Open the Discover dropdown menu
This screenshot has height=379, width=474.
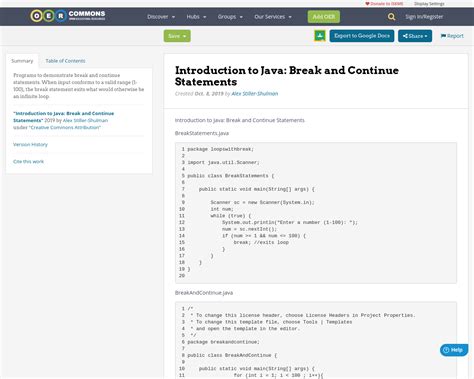(x=161, y=17)
